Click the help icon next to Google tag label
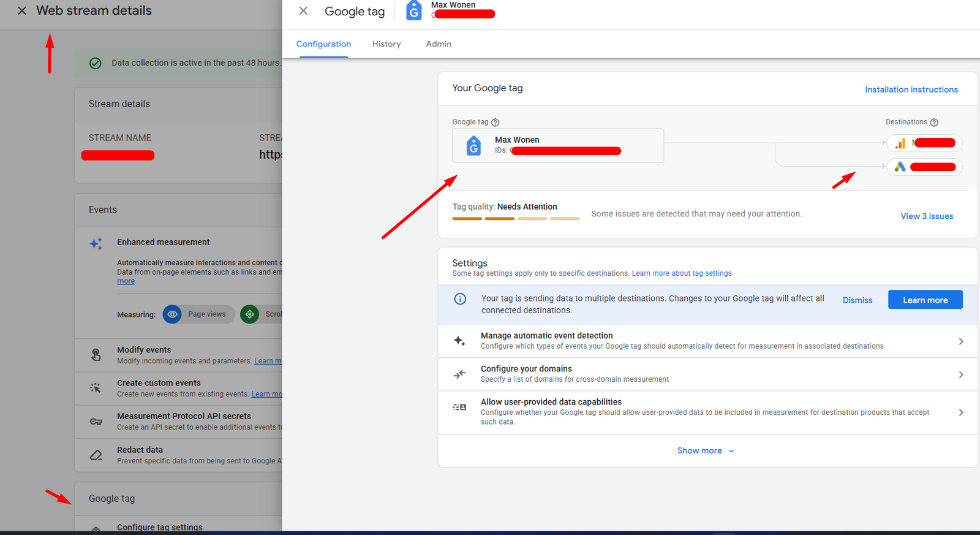Screen dimensions: 980x535 496,123
